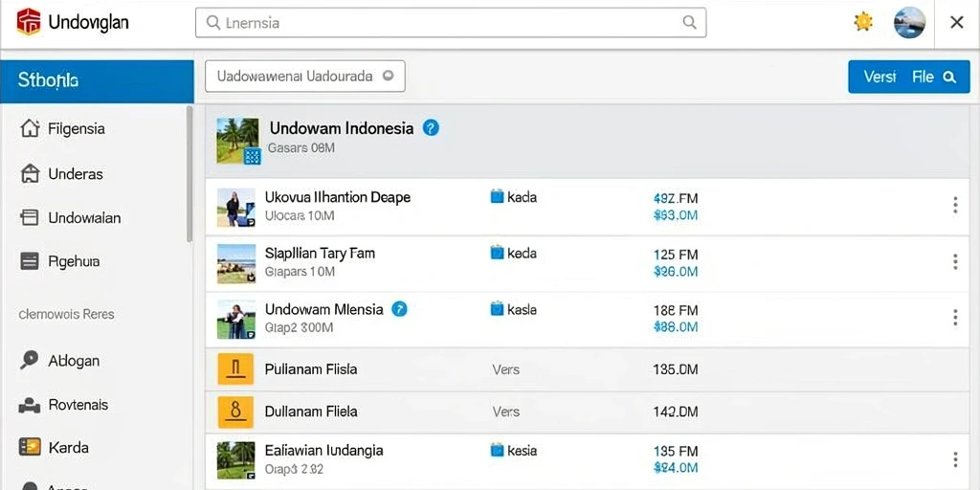
Task: Open the Uadowawenai Uadourada filter box
Action: (x=305, y=77)
